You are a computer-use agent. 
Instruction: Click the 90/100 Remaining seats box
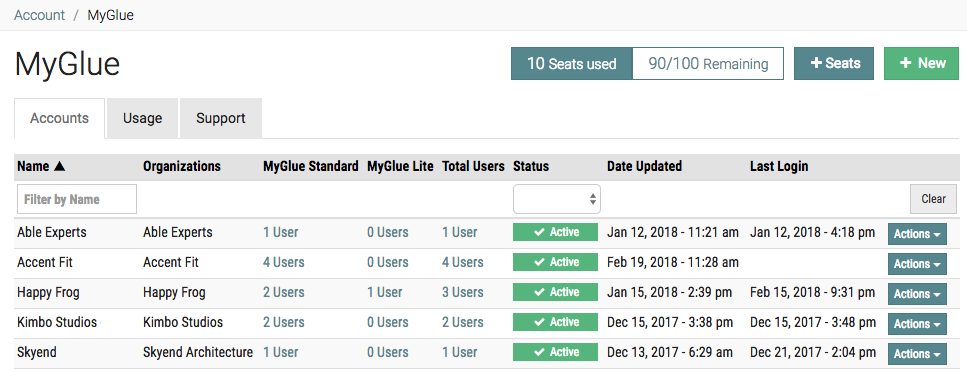tap(708, 64)
